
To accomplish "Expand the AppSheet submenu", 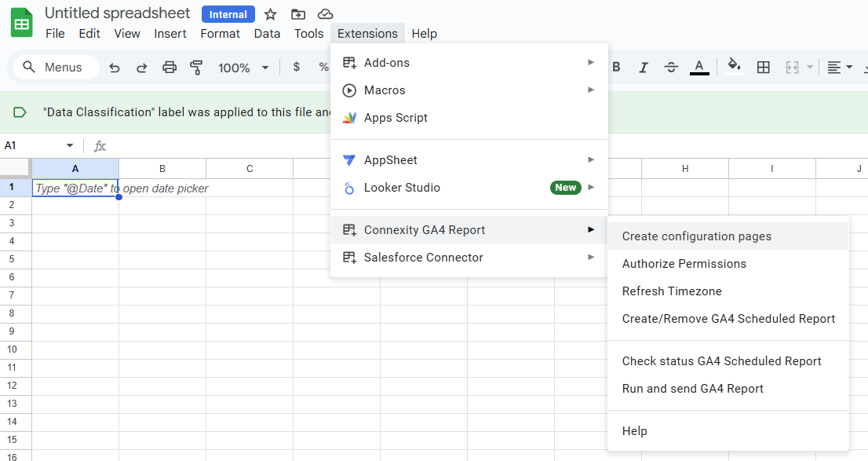I will (x=469, y=160).
